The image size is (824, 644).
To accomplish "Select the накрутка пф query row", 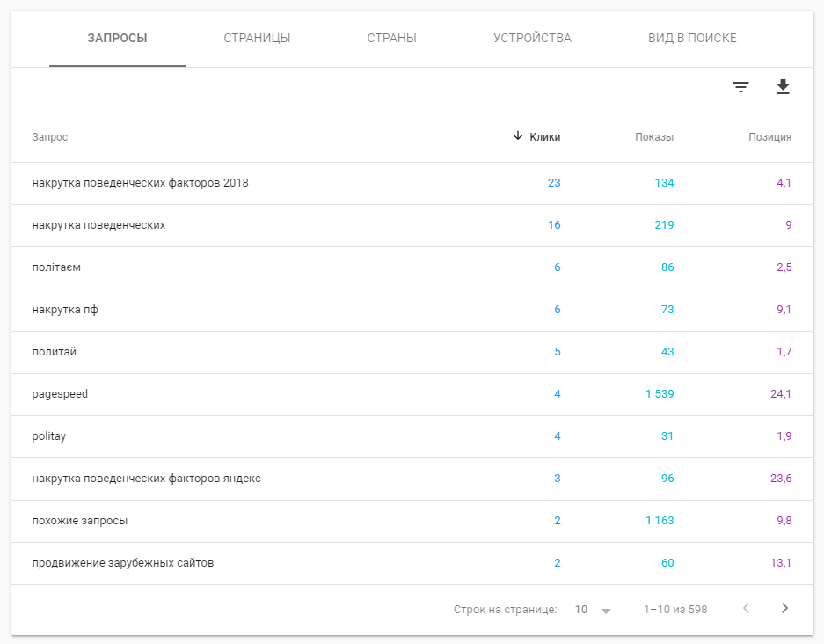I will (x=412, y=310).
